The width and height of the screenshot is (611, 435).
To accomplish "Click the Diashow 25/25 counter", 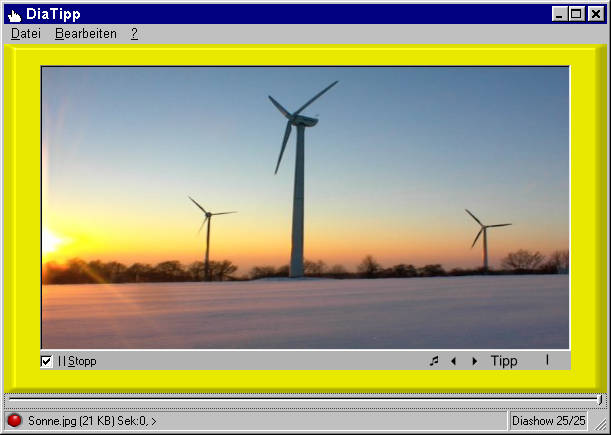I will [548, 421].
